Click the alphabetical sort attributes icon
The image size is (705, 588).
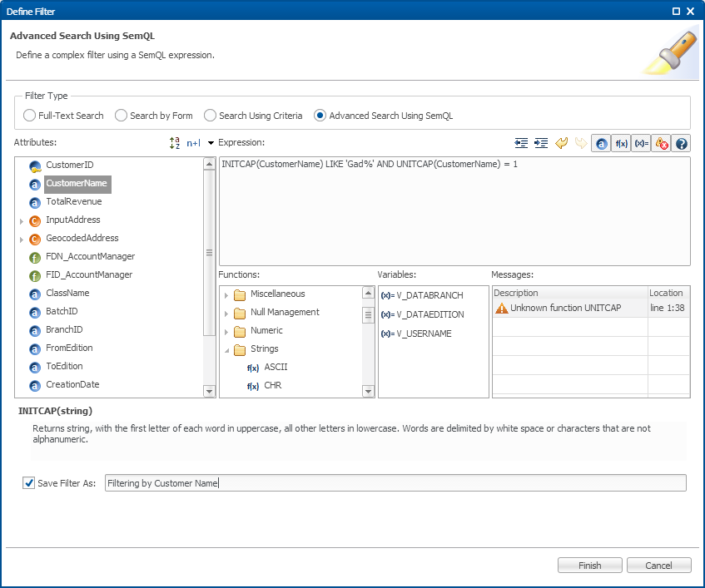pyautogui.click(x=175, y=143)
